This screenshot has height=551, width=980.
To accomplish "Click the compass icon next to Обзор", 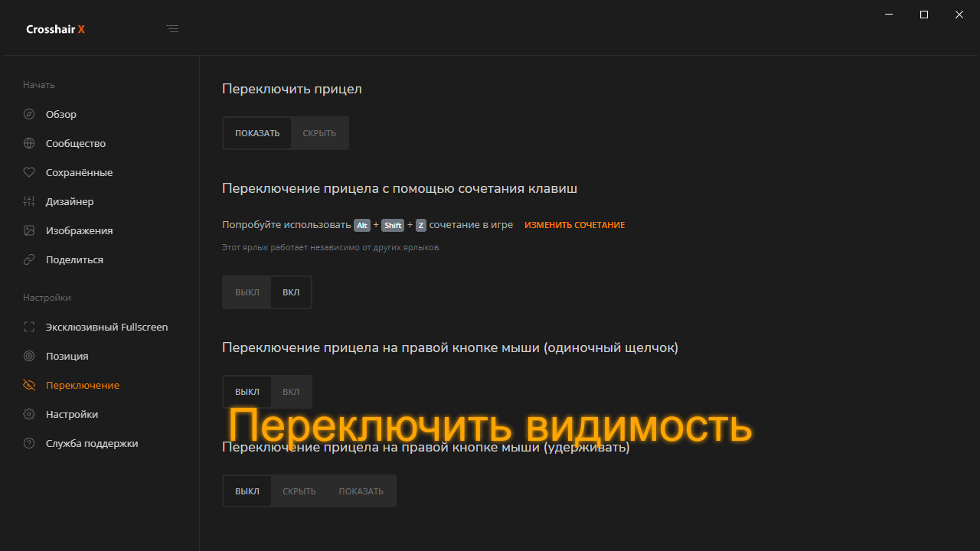I will 29,114.
